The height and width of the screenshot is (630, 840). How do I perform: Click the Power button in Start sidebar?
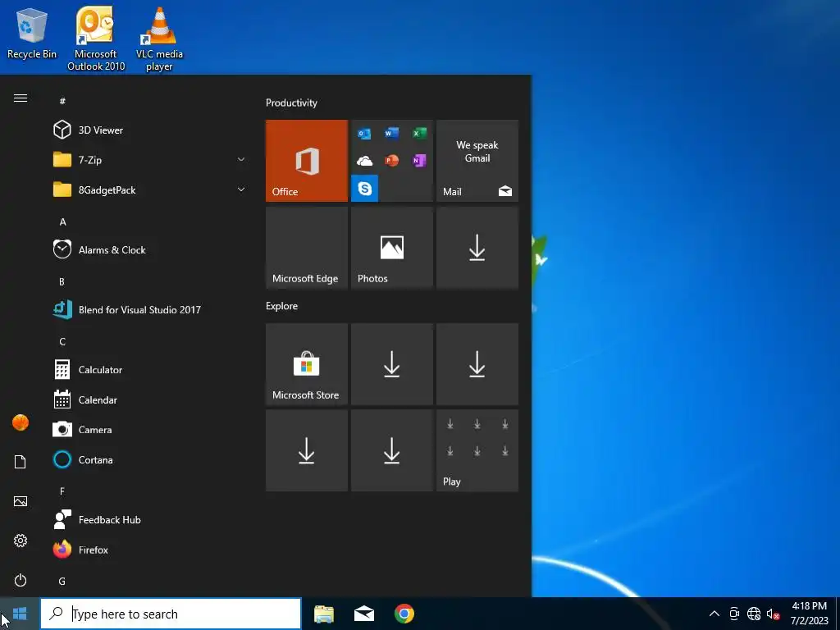(21, 580)
